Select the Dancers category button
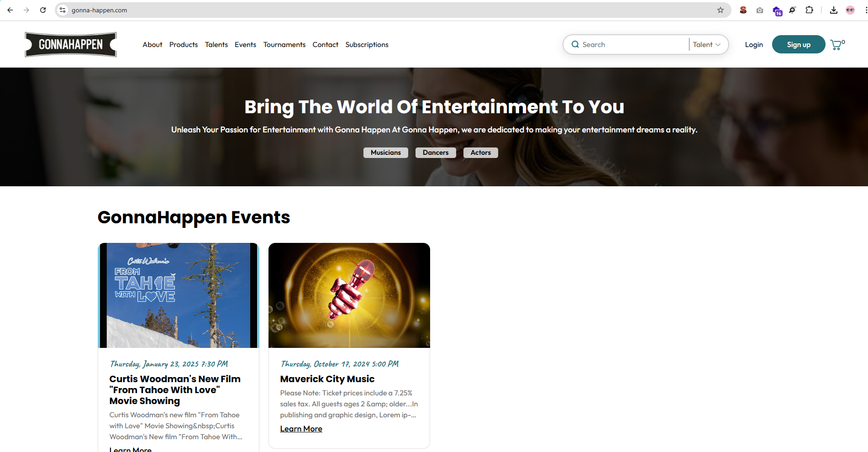Viewport: 868px width, 452px height. [x=436, y=152]
